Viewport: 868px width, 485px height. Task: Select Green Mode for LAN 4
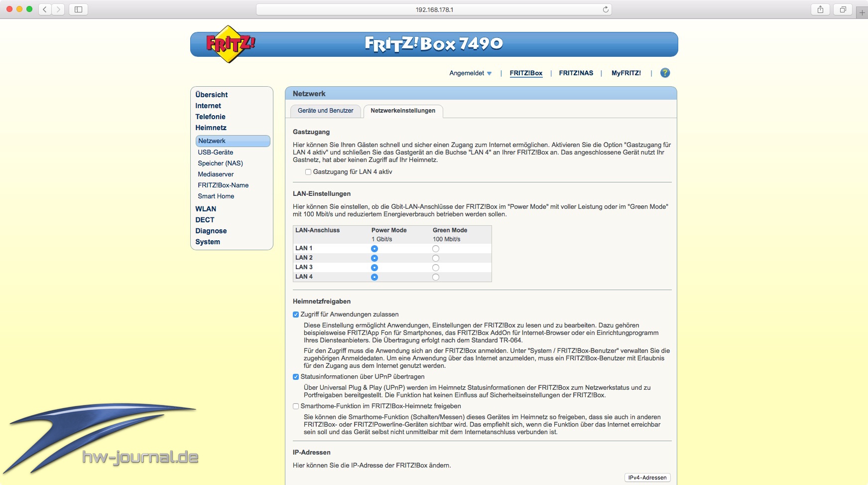pos(436,277)
